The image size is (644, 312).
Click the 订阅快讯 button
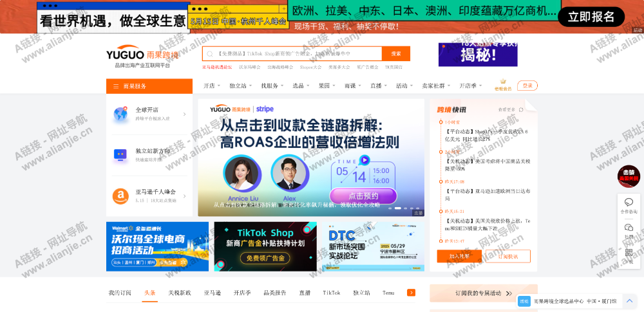pos(508,256)
